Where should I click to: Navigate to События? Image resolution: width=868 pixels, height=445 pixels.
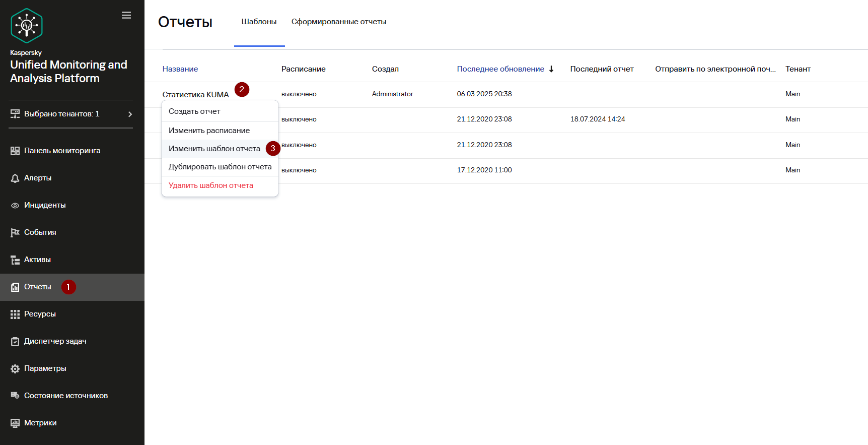40,232
